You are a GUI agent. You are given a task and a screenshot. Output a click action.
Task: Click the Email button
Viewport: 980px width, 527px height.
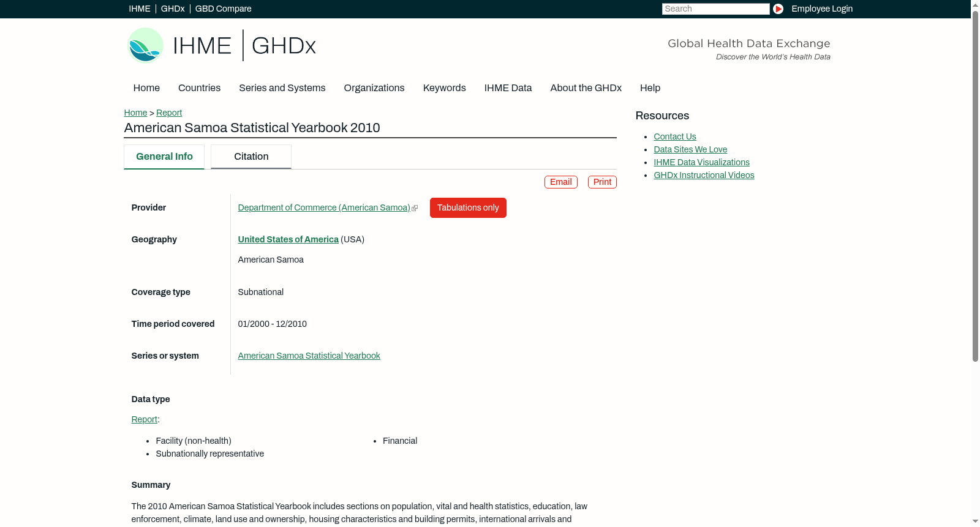tap(561, 182)
